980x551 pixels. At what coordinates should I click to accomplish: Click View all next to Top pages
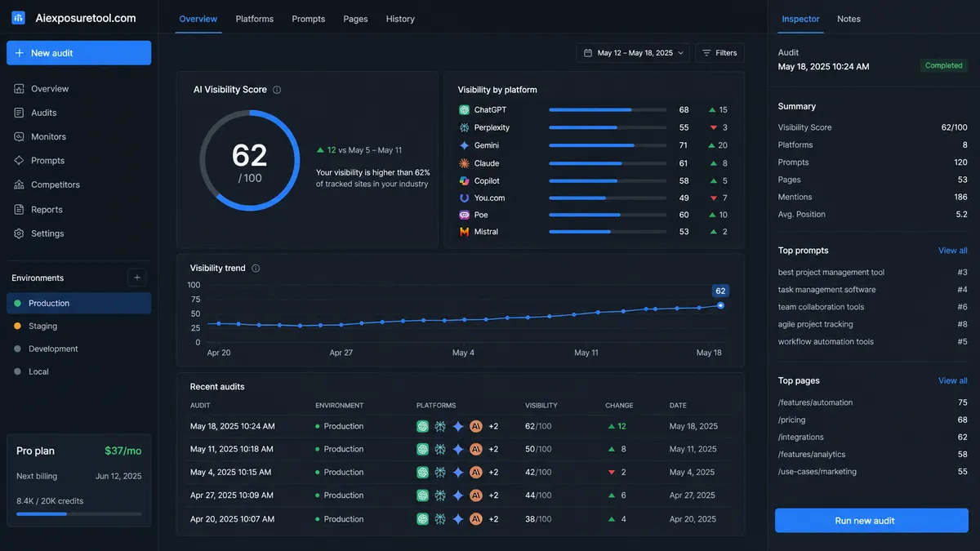pos(953,380)
